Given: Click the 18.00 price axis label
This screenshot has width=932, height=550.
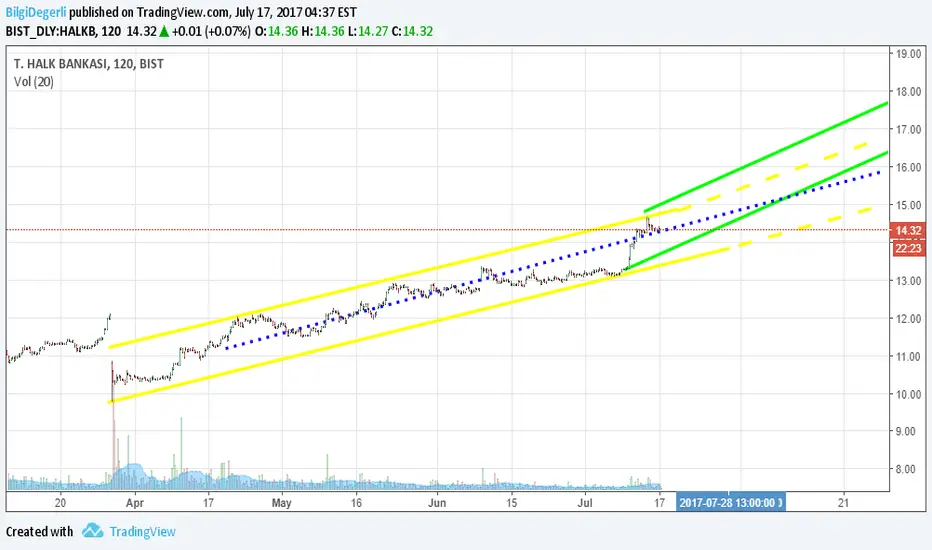Looking at the screenshot, I should tap(908, 92).
